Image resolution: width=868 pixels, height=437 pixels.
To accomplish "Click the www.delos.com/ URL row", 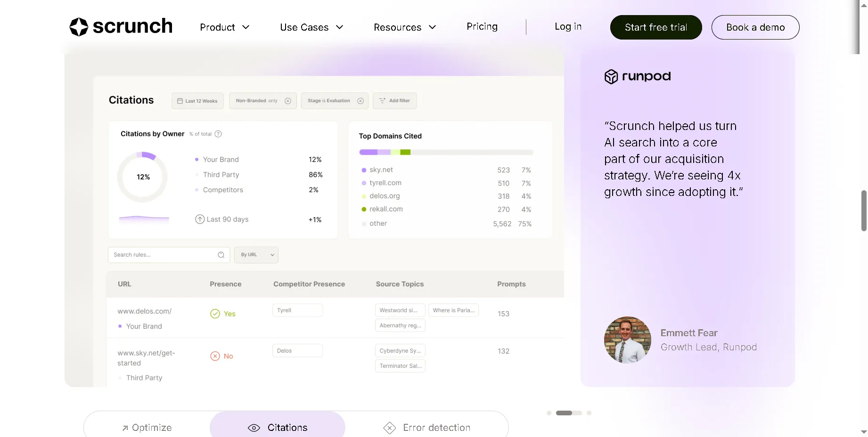I will click(x=335, y=317).
